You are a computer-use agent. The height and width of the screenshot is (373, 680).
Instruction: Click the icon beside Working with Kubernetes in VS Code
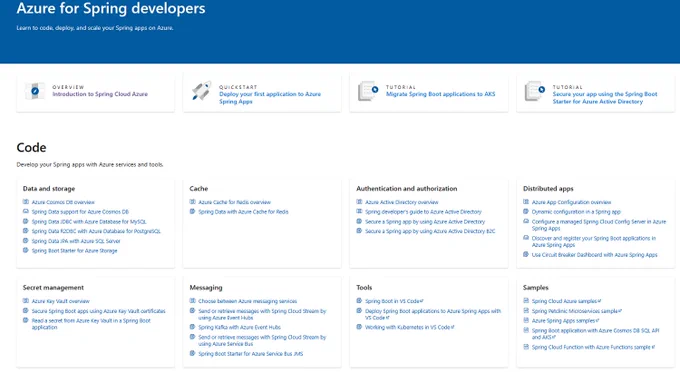click(359, 327)
